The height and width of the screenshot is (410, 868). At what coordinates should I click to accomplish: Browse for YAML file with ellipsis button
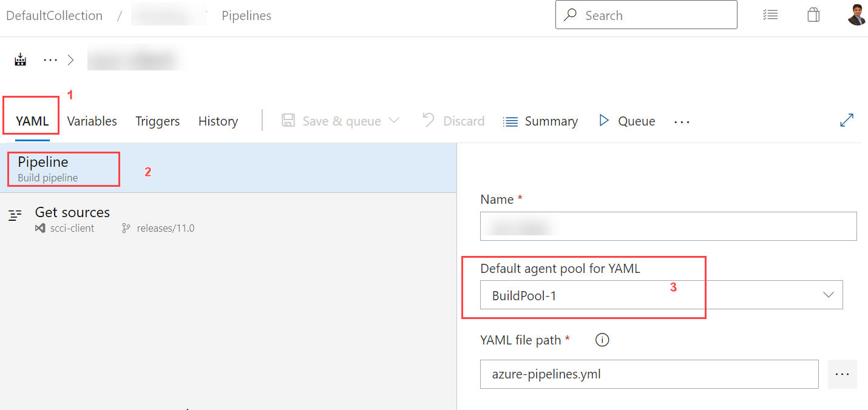(x=843, y=374)
